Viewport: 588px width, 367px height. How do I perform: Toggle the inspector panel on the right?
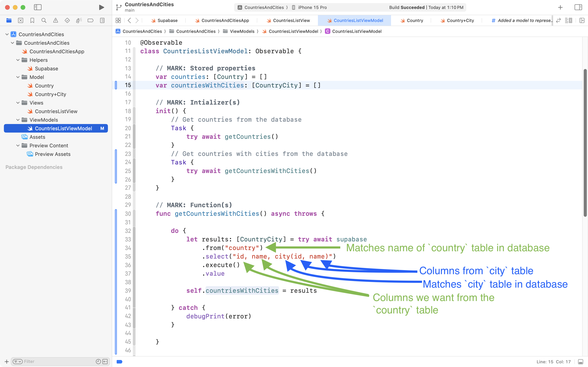tap(578, 7)
